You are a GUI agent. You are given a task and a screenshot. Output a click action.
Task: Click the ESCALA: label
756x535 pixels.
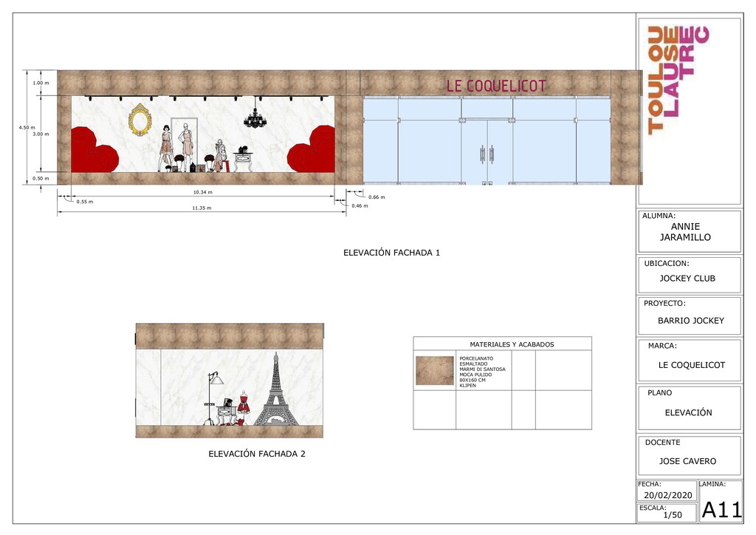point(653,508)
